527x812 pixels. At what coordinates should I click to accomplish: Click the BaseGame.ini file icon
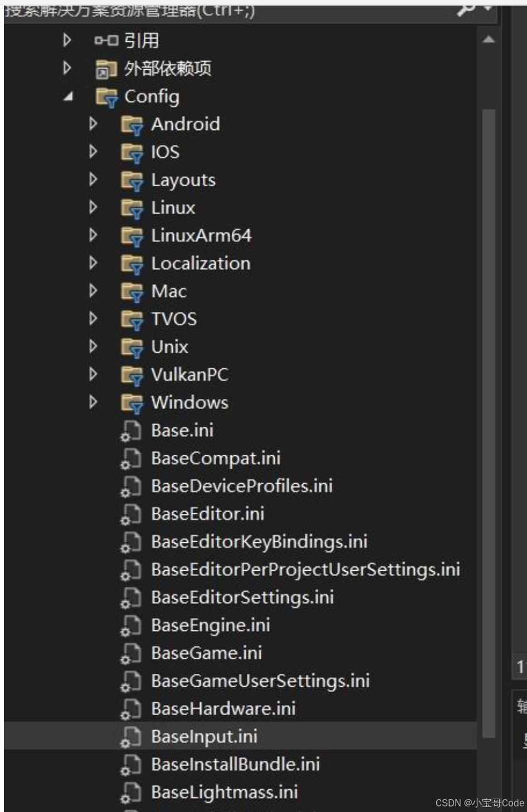pyautogui.click(x=131, y=653)
